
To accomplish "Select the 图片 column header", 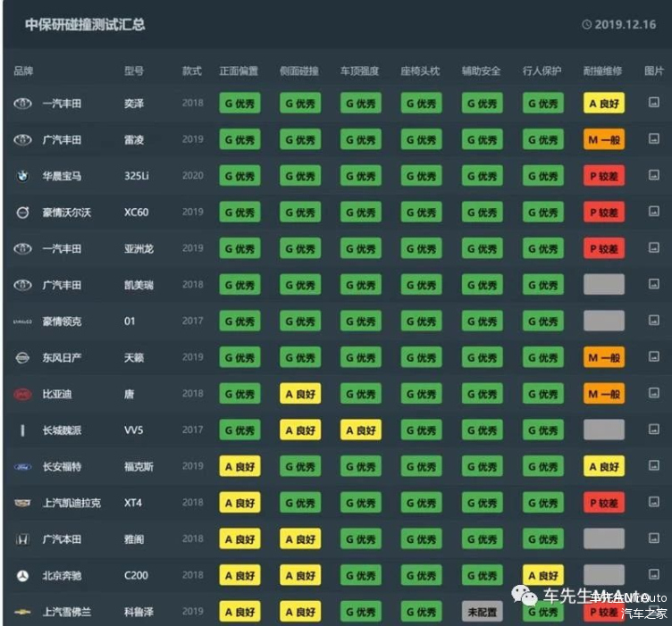I will pyautogui.click(x=654, y=71).
